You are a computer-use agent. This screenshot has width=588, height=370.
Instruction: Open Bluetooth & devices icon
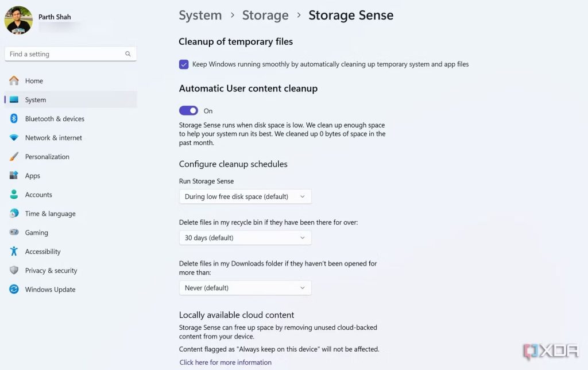pyautogui.click(x=14, y=119)
